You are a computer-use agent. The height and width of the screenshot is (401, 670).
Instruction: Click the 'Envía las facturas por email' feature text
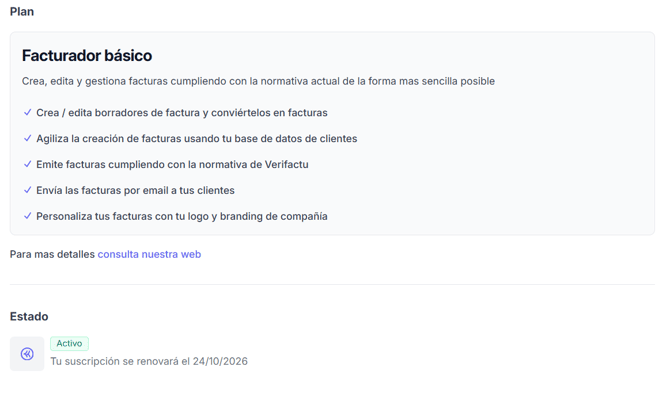135,190
